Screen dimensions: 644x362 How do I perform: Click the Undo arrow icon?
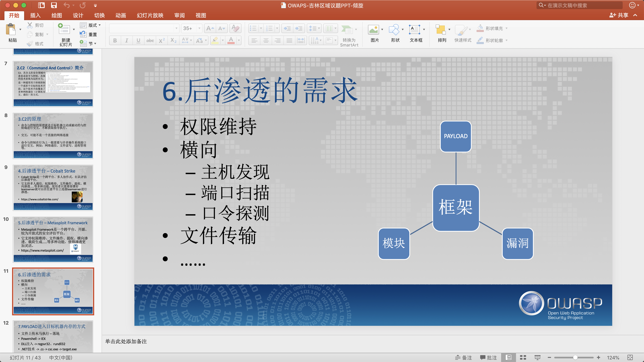pos(66,5)
